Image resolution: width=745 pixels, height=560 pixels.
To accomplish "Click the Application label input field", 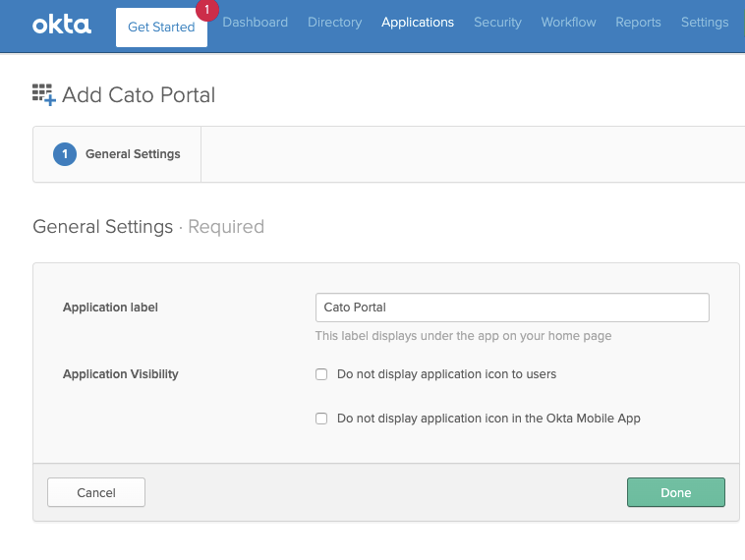I will tap(512, 308).
